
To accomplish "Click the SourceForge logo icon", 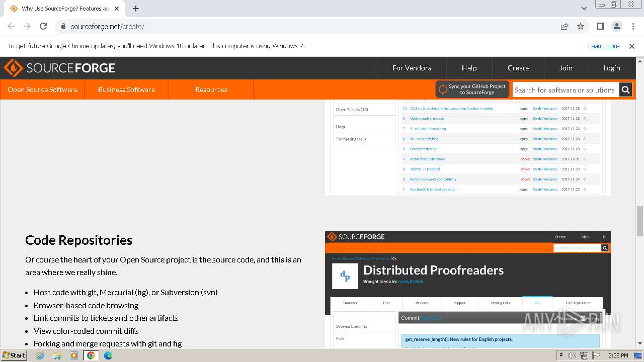I will click(x=13, y=68).
